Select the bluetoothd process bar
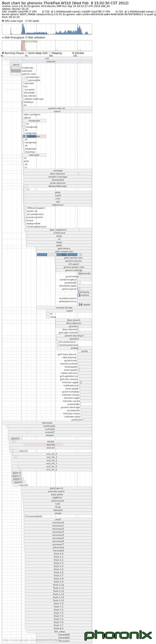The image size is (156, 644). [x=58, y=180]
